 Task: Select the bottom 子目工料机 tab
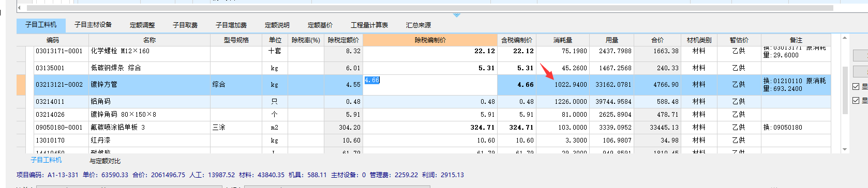(x=46, y=160)
